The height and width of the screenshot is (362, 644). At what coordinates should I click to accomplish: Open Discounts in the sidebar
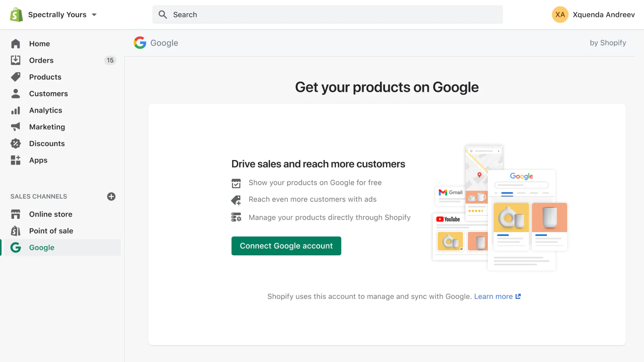click(x=47, y=144)
